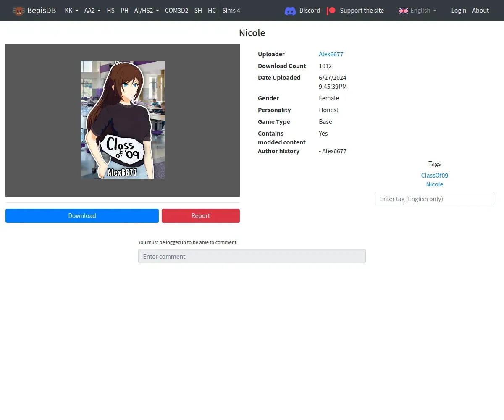Open the KK dropdown menu

(x=71, y=10)
